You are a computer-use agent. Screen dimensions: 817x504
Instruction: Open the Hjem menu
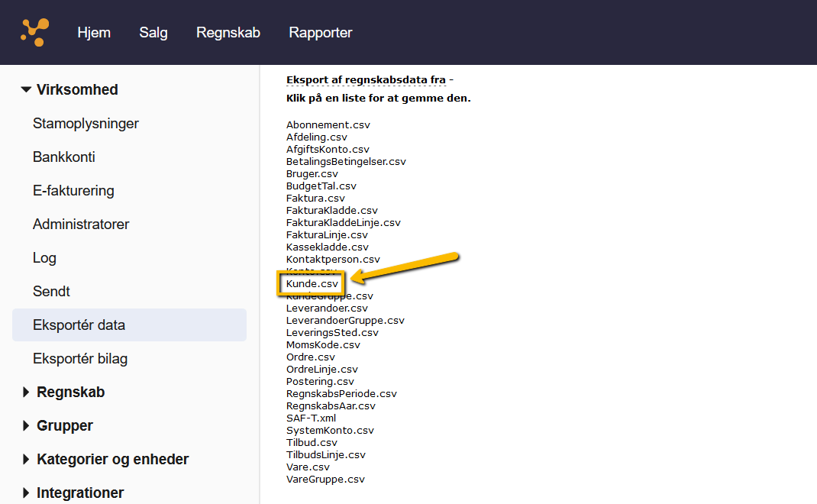(94, 33)
